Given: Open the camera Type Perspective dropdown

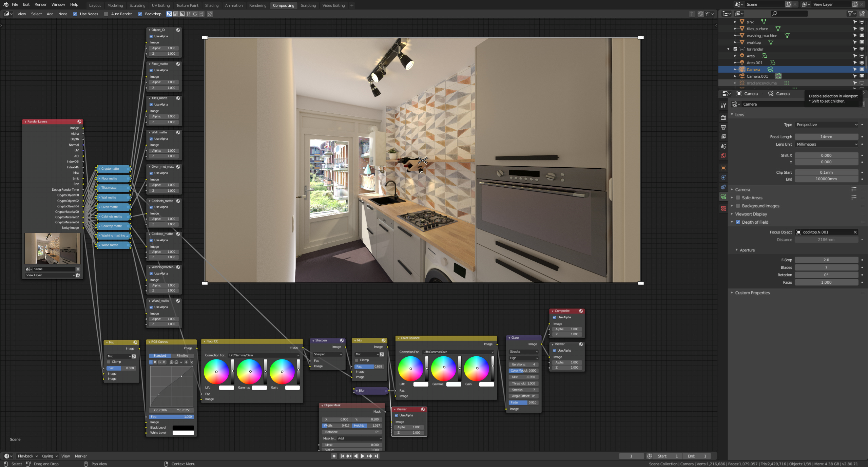Looking at the screenshot, I should point(826,125).
